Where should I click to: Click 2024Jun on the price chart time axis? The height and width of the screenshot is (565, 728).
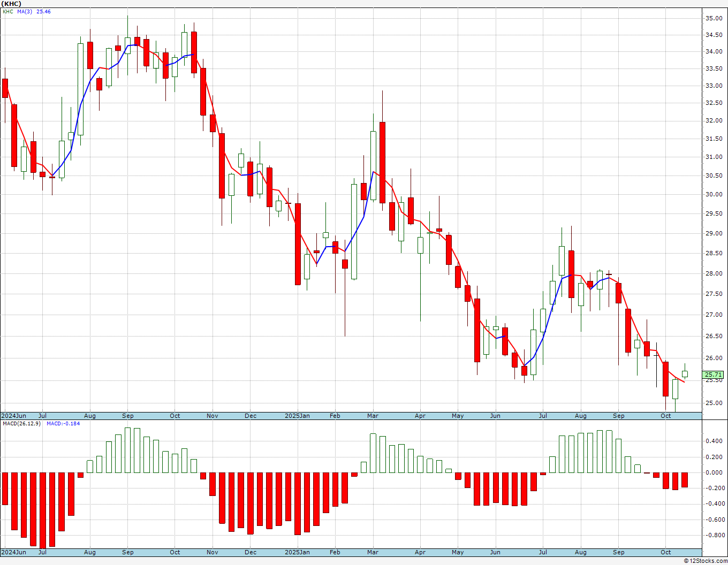tap(13, 416)
